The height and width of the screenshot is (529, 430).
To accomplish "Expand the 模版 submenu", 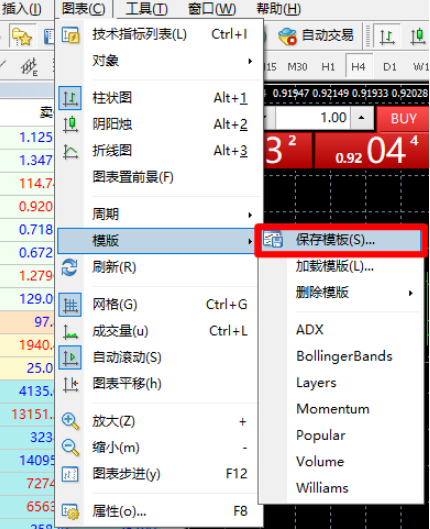I will [x=157, y=241].
